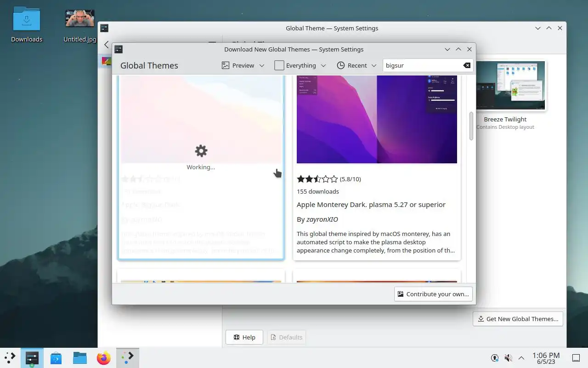This screenshot has width=588, height=368.
Task: Click the Show Desktop icon in the panel
Action: click(x=576, y=358)
